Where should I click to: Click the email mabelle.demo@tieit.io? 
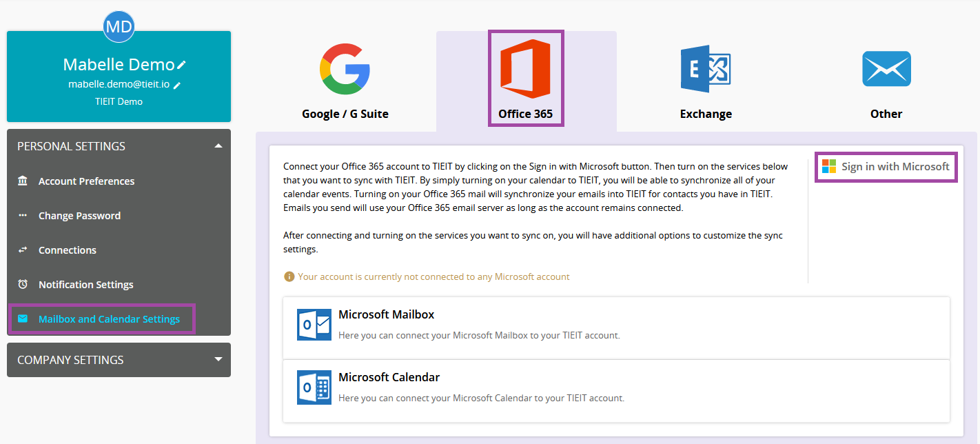[x=119, y=84]
